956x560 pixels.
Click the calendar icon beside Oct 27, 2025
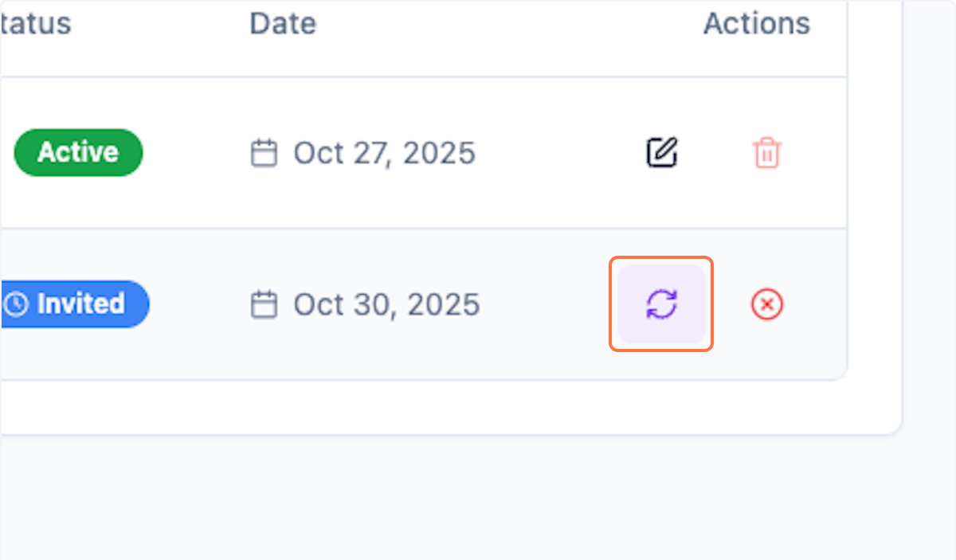[x=264, y=152]
